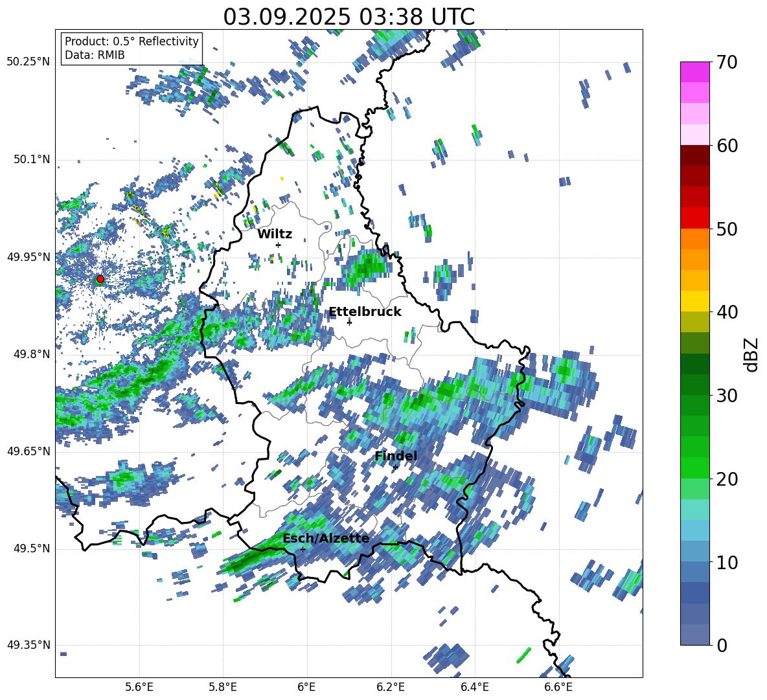The width and height of the screenshot is (767, 700).
Task: Click the 49.8°N latitude label
Action: tap(32, 354)
